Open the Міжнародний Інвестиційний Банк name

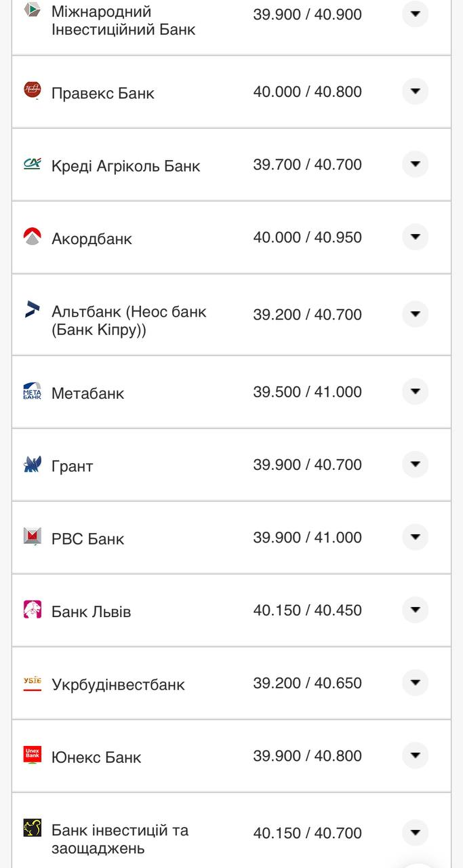pos(123,20)
